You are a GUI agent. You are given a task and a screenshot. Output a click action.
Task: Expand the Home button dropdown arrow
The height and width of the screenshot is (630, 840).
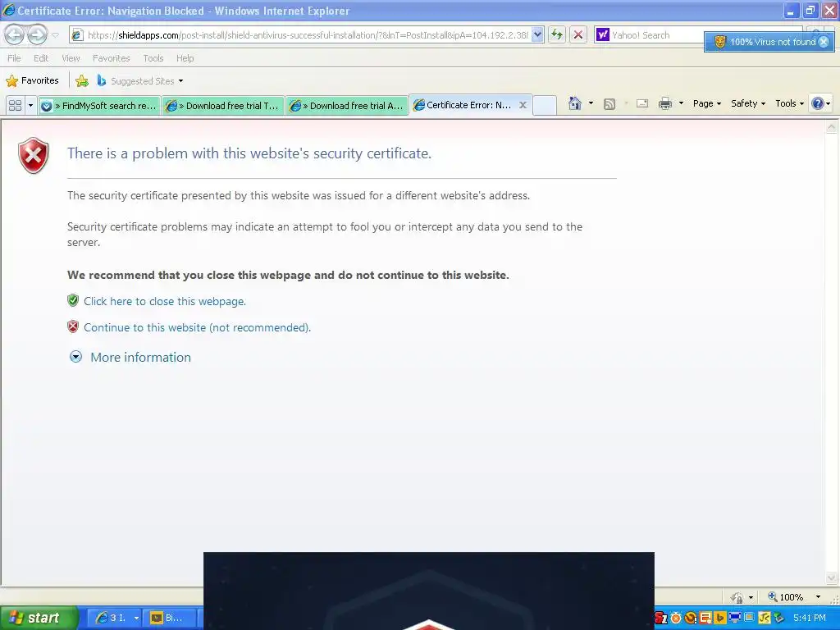click(x=591, y=103)
